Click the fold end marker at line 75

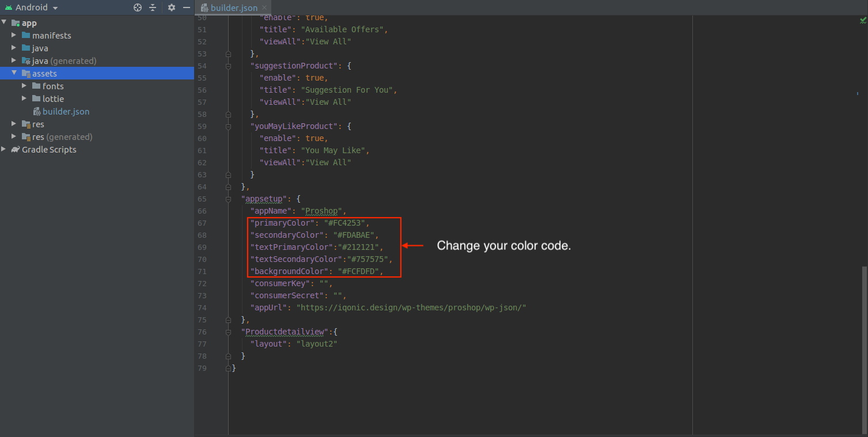pos(229,320)
